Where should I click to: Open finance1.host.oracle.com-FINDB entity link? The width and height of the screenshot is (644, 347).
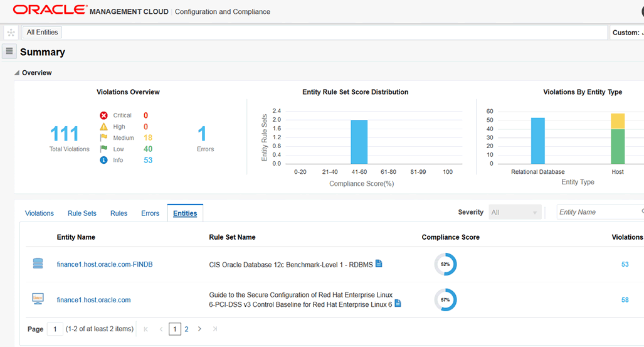(105, 264)
